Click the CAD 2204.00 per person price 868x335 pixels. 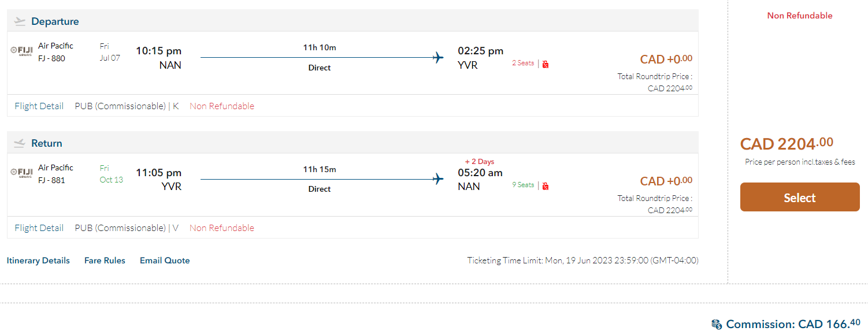pos(787,143)
